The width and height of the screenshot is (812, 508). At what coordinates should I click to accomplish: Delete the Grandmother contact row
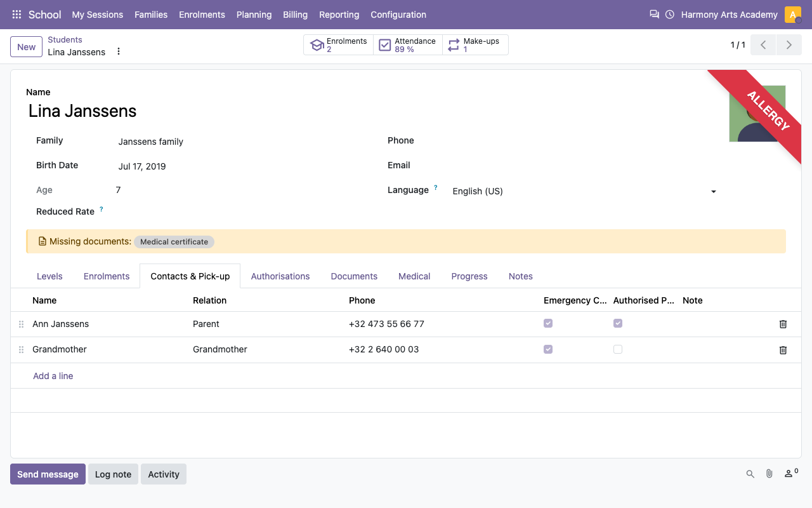click(x=783, y=350)
